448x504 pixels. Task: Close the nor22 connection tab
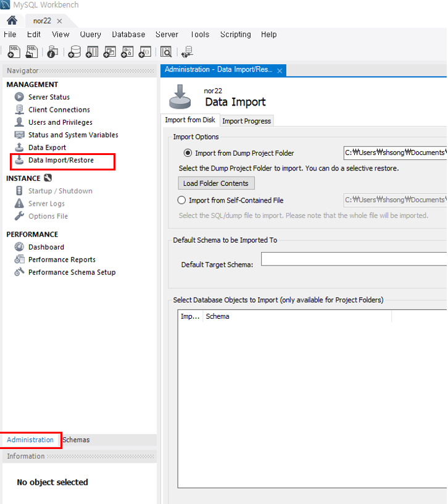[59, 21]
